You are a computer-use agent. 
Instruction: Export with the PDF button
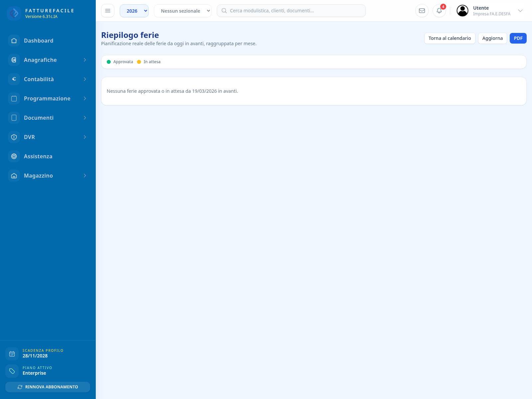518,38
